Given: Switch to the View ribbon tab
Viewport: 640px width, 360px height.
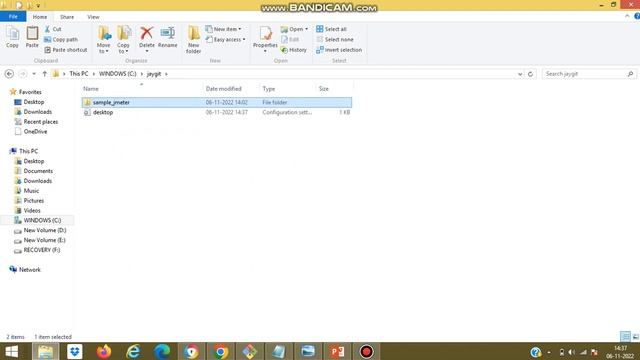Looking at the screenshot, I should coord(93,17).
